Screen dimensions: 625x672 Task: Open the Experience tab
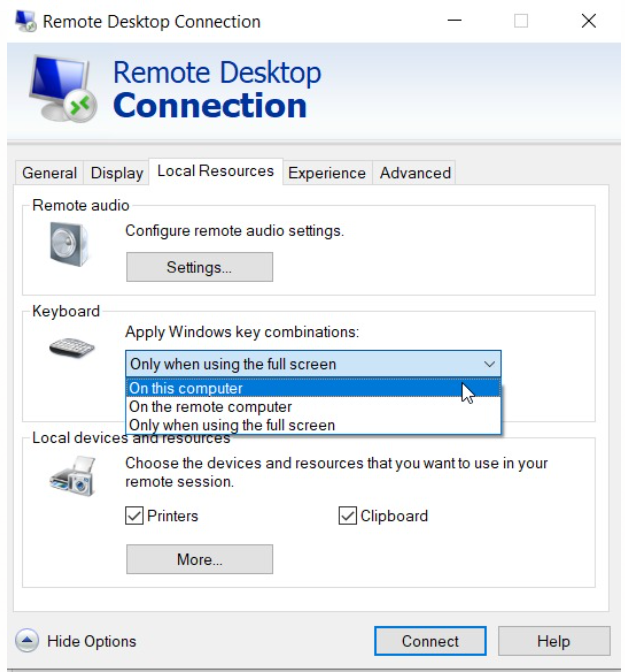(x=327, y=173)
